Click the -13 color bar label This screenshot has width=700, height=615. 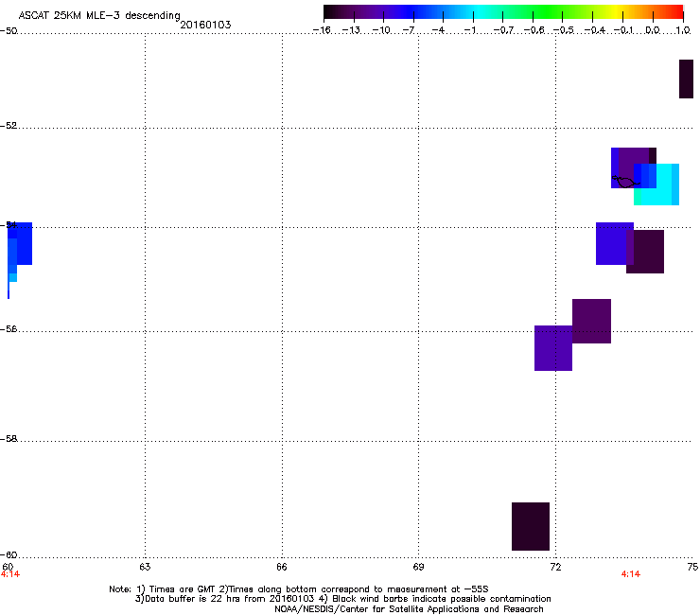tap(351, 30)
